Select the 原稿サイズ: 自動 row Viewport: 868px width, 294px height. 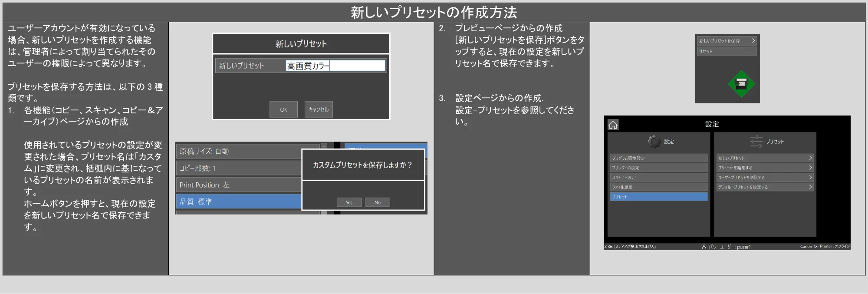(239, 151)
